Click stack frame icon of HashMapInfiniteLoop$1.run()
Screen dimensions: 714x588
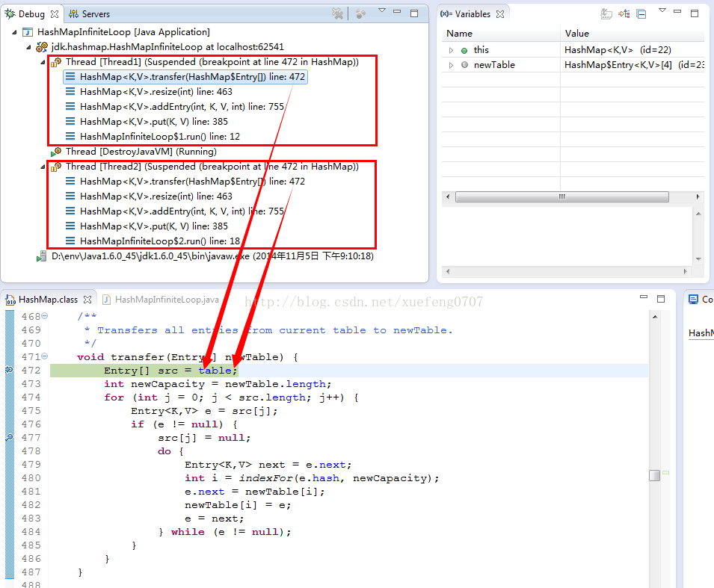click(x=70, y=137)
